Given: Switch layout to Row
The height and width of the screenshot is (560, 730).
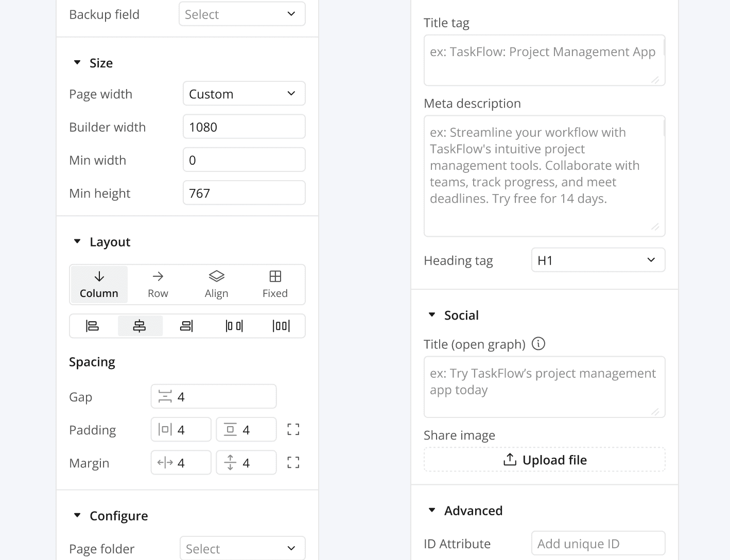Looking at the screenshot, I should click(158, 284).
